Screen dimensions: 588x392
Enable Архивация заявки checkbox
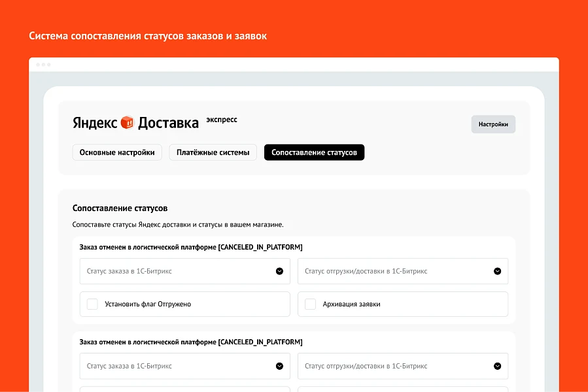(310, 304)
